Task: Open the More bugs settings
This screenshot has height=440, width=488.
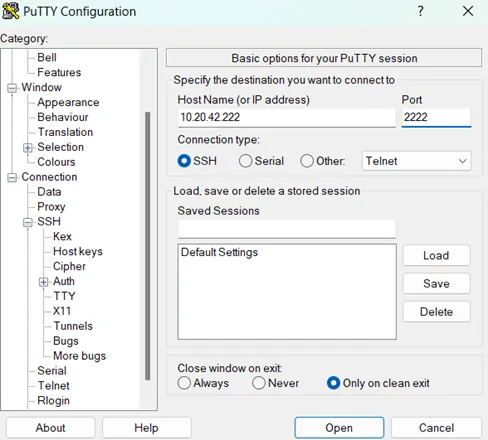Action: 79,356
